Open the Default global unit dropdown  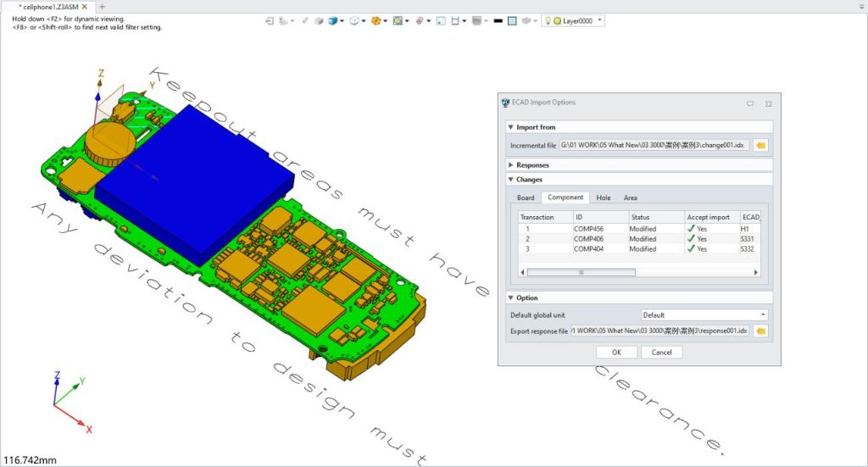tap(704, 315)
